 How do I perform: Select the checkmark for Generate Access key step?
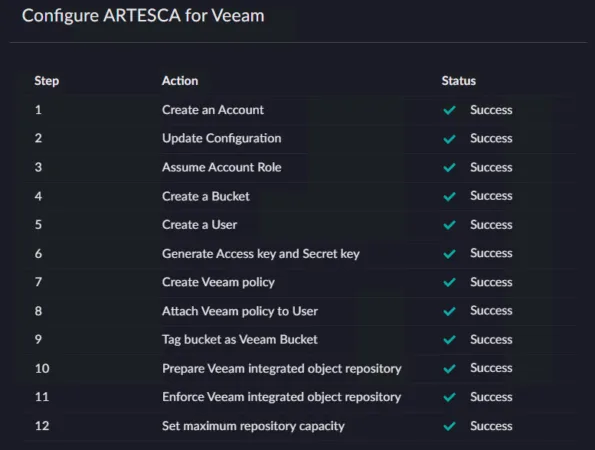(x=450, y=254)
